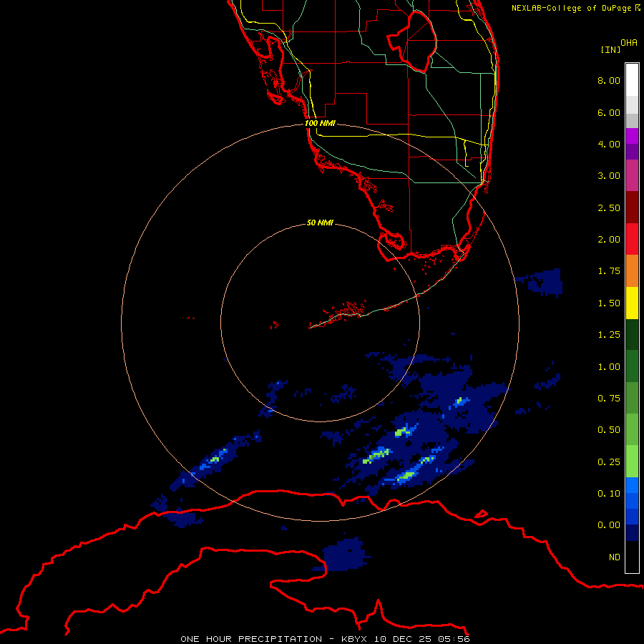The image size is (644, 644).
Task: Pick the yellow legend swatch near 1.50
Action: (x=632, y=303)
